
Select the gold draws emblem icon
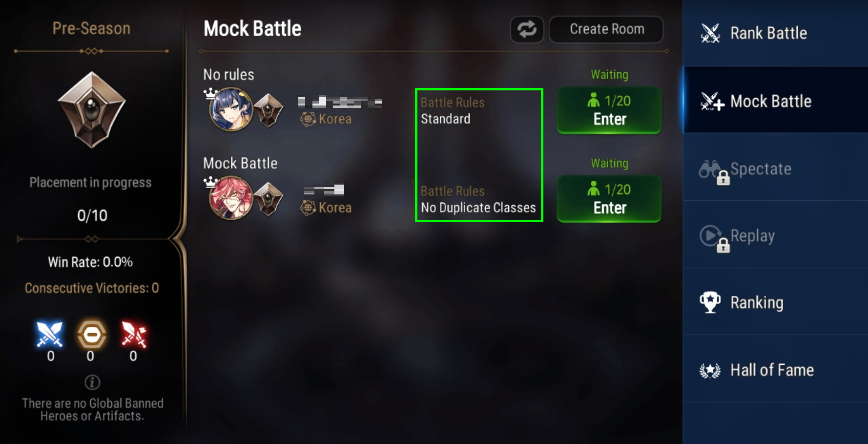click(x=91, y=335)
